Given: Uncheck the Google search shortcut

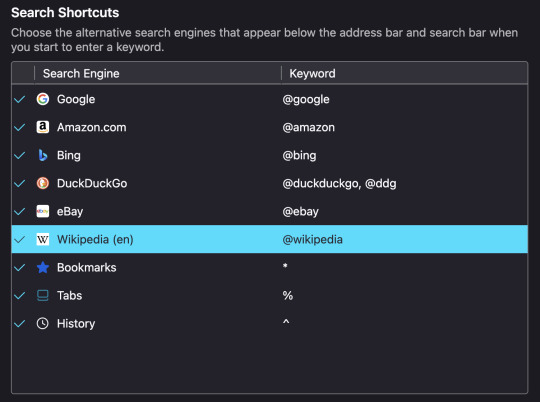Looking at the screenshot, I should (20, 99).
